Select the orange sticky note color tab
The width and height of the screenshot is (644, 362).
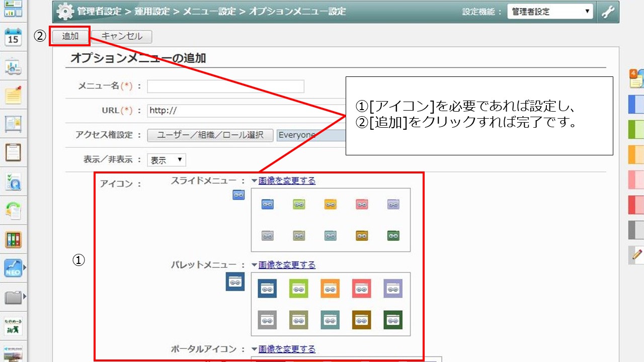(636, 154)
